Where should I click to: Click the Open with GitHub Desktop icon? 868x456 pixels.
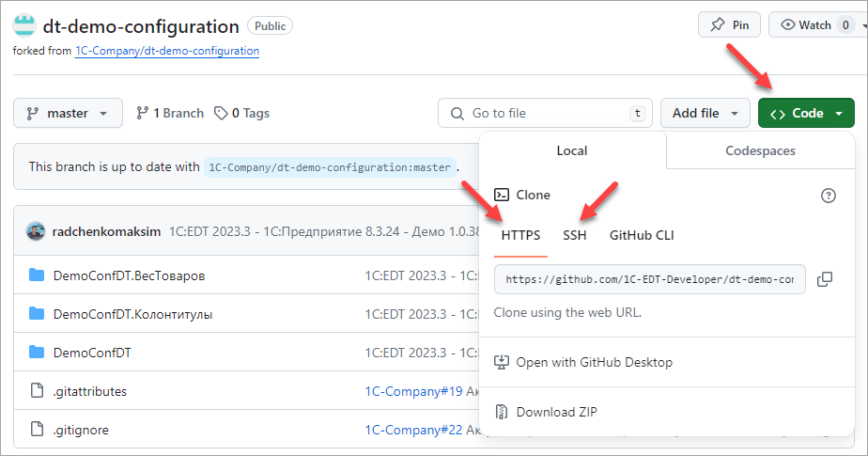[x=502, y=362]
